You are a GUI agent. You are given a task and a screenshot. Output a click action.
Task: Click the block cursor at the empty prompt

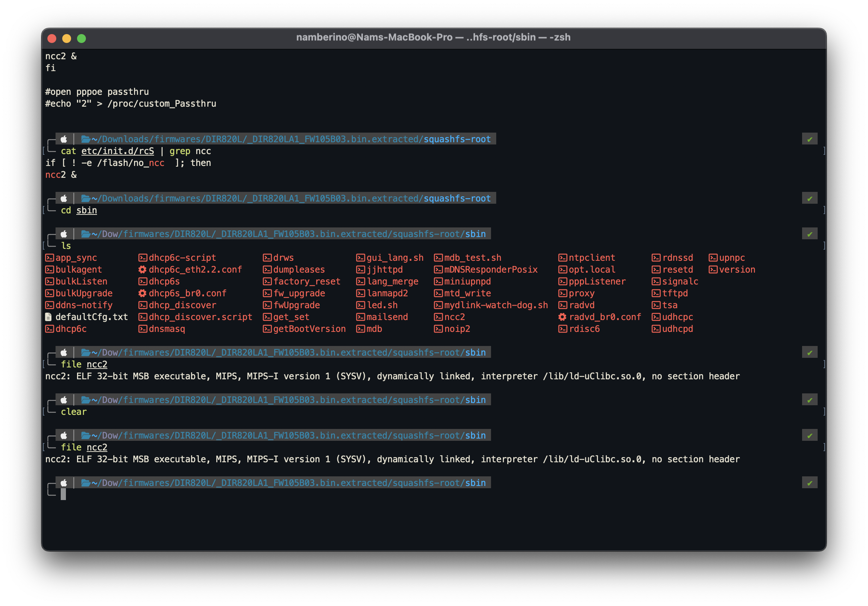pos(63,495)
